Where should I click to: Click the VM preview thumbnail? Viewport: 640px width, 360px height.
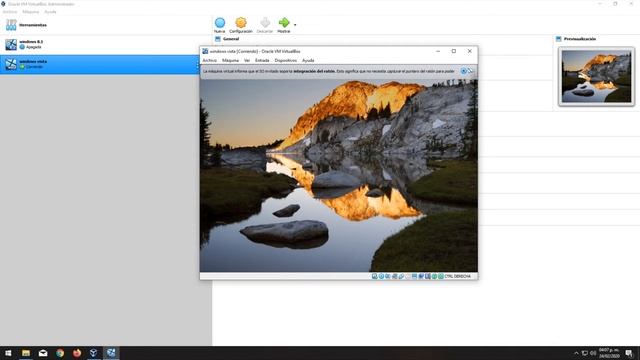pos(596,76)
